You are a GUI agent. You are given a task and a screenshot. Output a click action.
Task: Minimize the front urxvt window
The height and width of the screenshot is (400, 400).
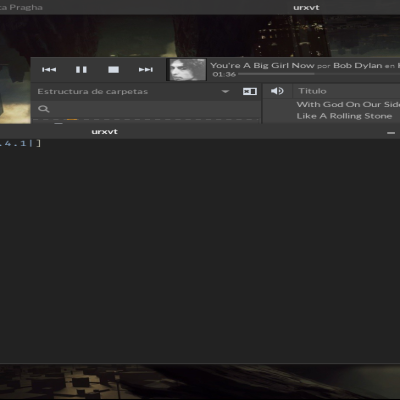pos(391,133)
